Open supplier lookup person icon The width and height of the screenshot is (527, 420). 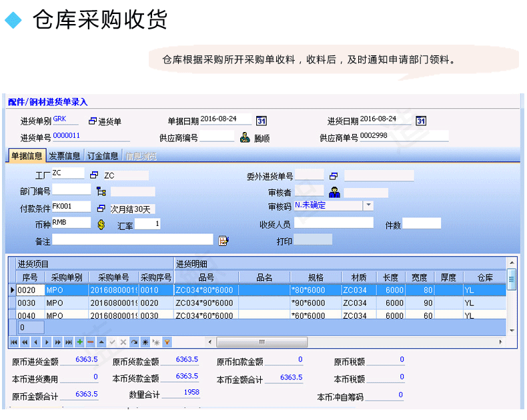pos(245,137)
